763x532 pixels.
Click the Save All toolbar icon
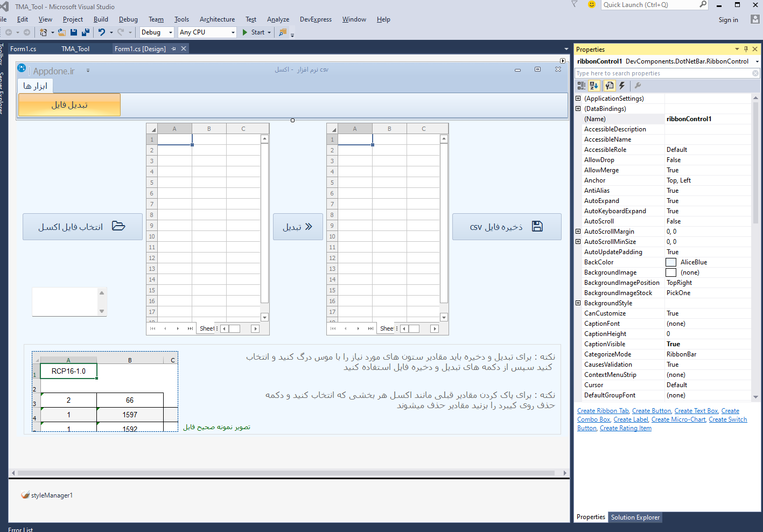85,32
